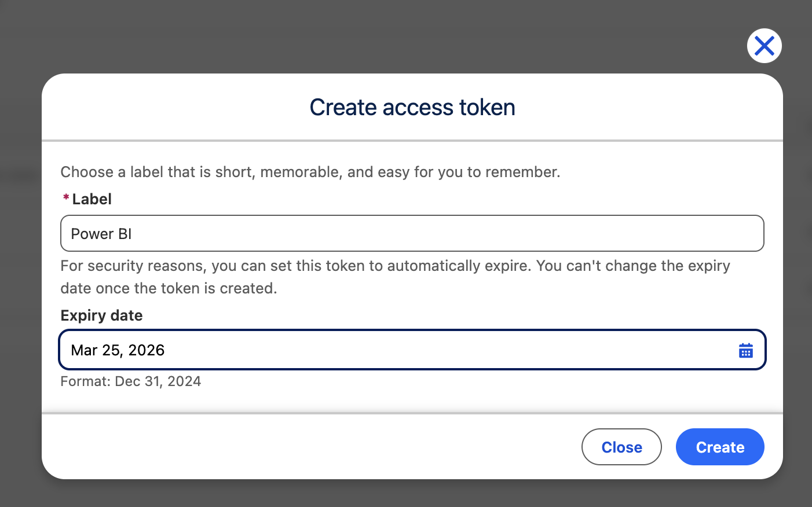Viewport: 812px width, 507px height.
Task: Click the red required asterisk
Action: tap(66, 198)
